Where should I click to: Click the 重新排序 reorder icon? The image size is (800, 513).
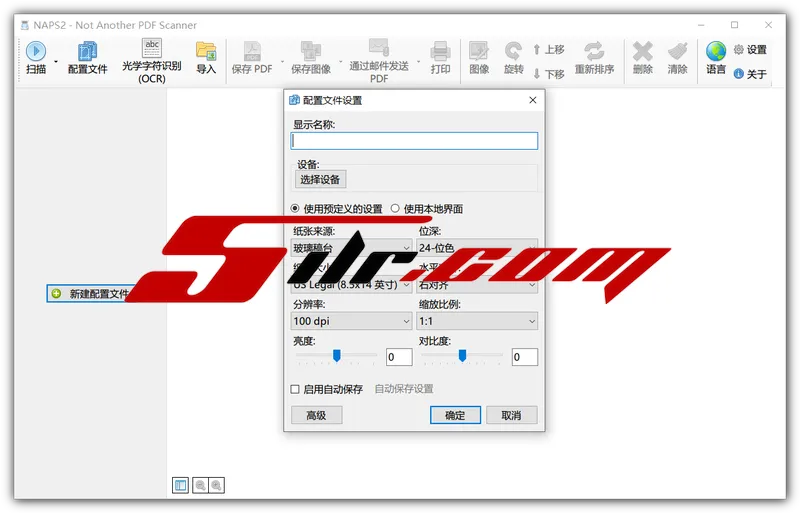[594, 58]
